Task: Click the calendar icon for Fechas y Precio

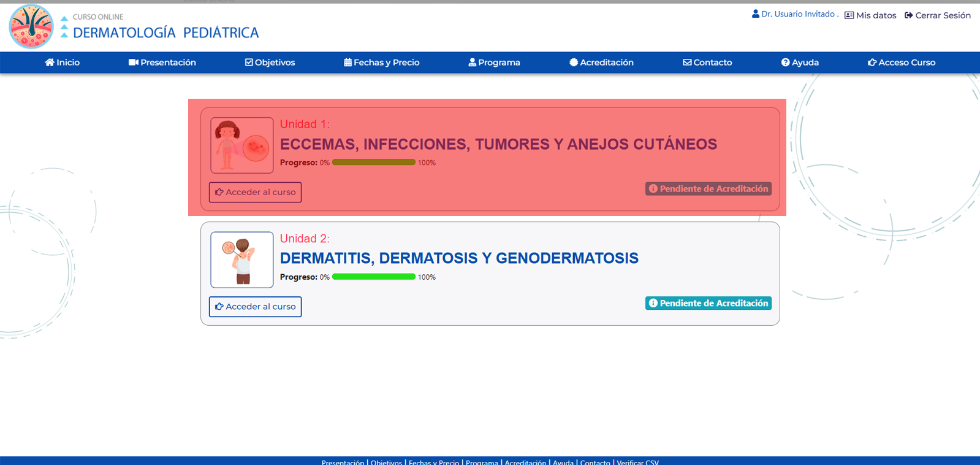Action: point(348,63)
